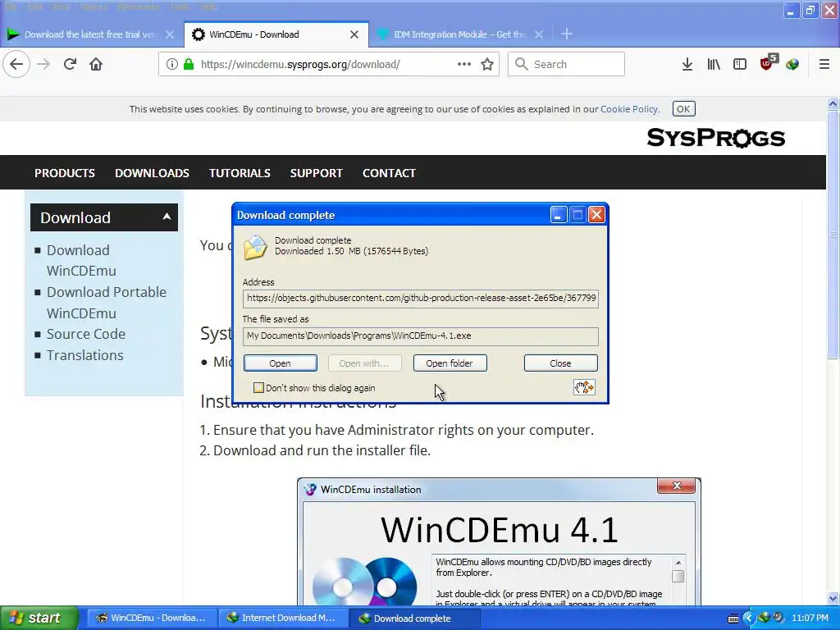
Task: Click the green secure padlock icon
Action: tap(189, 64)
